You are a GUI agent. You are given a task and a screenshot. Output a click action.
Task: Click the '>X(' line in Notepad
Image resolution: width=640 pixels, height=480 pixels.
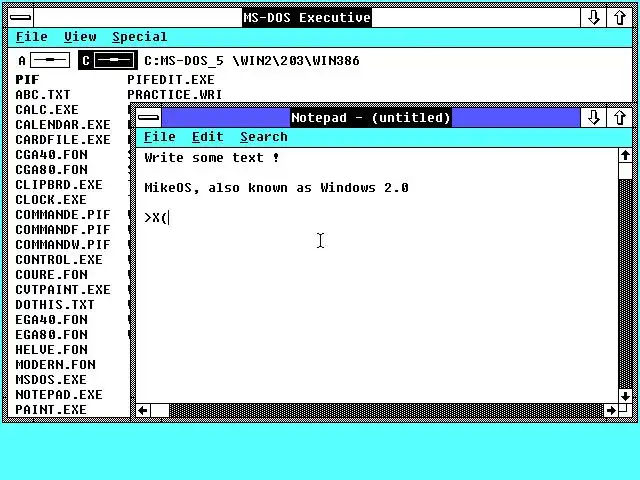click(156, 218)
